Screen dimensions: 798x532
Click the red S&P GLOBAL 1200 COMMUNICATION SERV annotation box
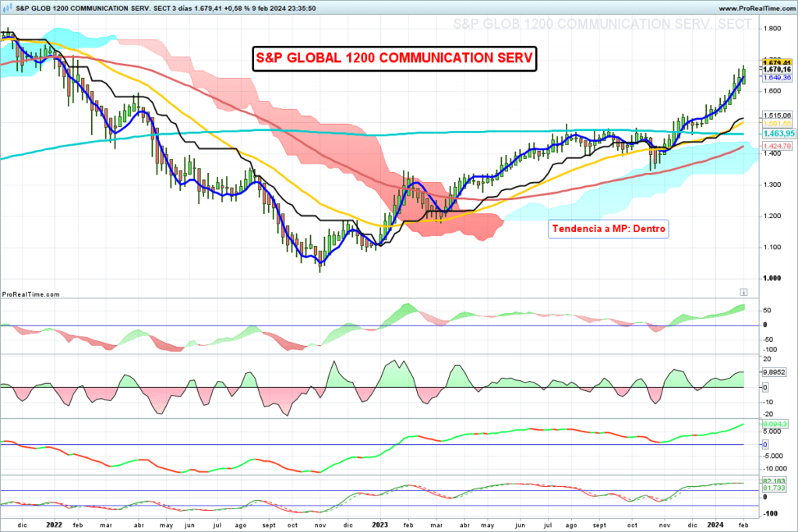pos(394,58)
